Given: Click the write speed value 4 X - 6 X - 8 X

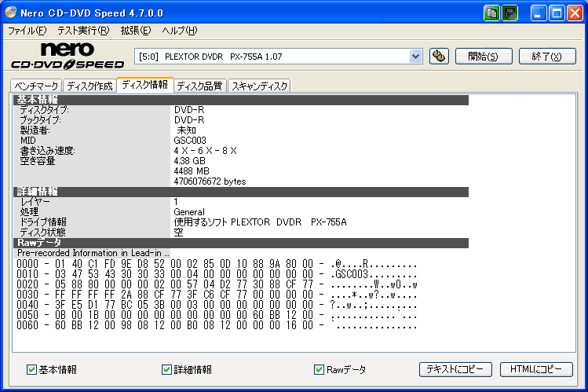Looking at the screenshot, I should click(205, 151).
